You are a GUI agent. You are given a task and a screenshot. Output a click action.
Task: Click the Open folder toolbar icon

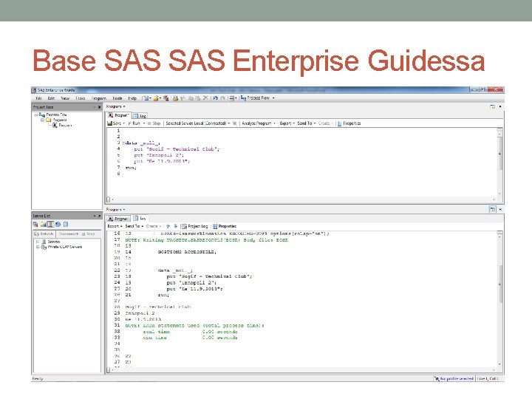pos(156,98)
